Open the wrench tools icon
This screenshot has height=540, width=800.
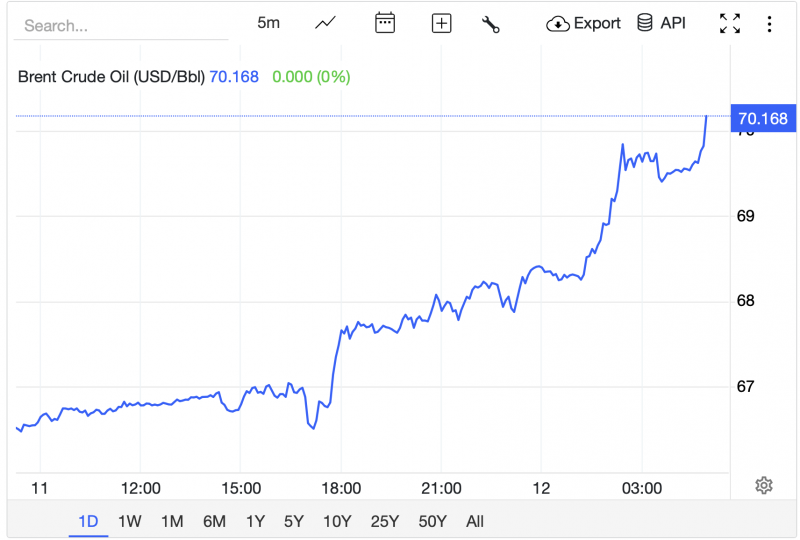[x=490, y=24]
